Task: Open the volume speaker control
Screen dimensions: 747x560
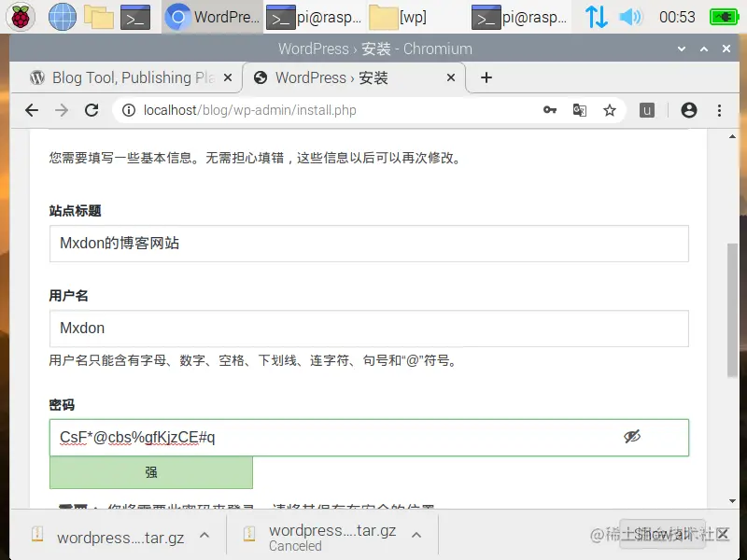Action: click(x=631, y=17)
